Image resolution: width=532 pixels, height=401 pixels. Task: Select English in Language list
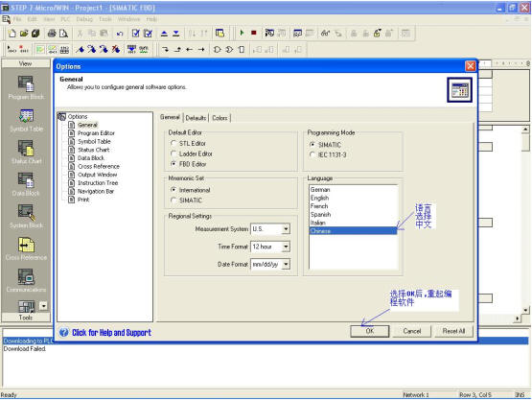353,198
